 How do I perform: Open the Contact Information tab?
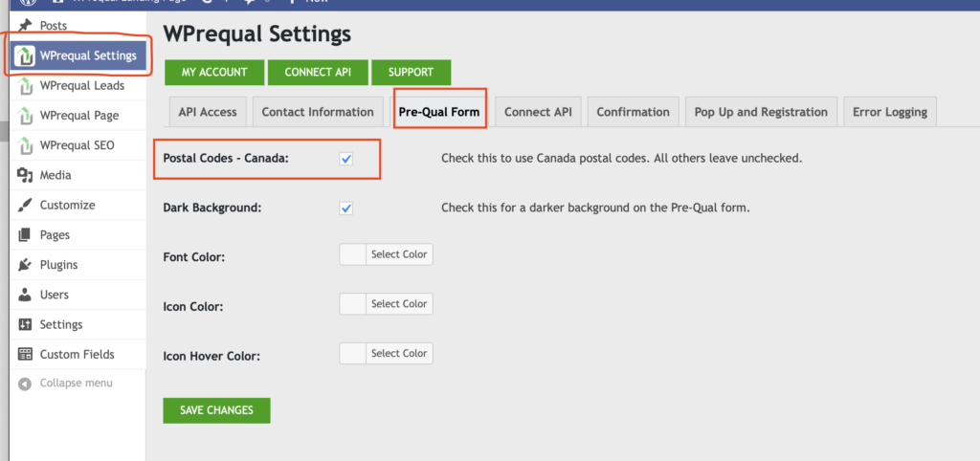pos(318,113)
